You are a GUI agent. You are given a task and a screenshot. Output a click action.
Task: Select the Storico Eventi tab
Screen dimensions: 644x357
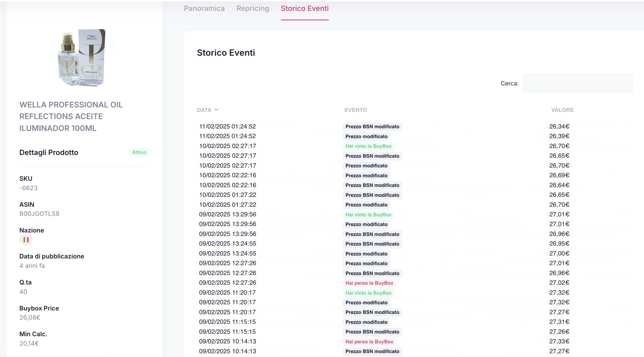coord(305,8)
